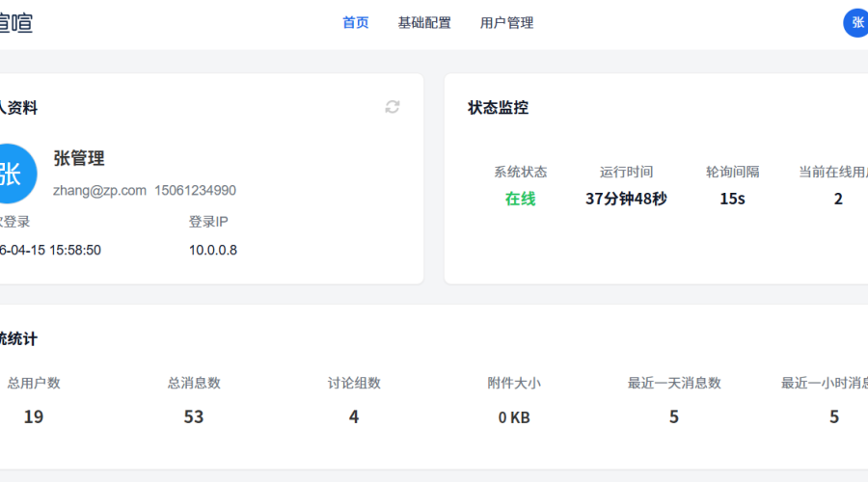Click the 最近一天消息数 label
The height and width of the screenshot is (482, 868).
[x=674, y=383]
